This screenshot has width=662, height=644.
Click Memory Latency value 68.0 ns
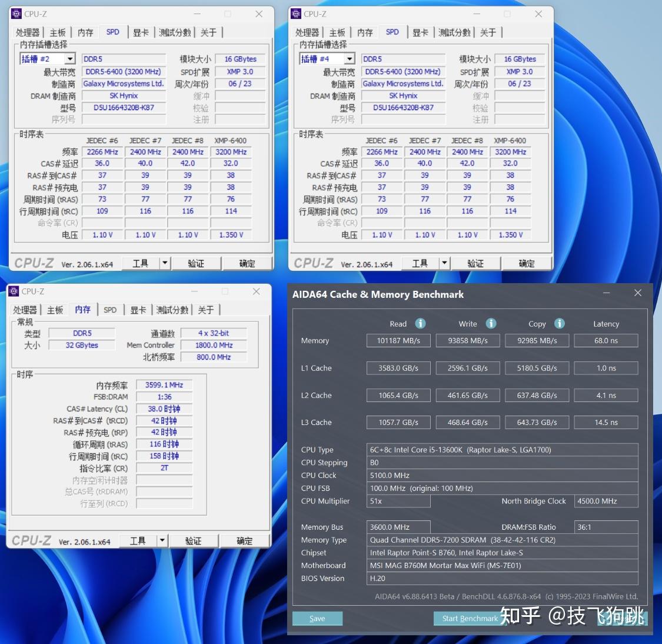coord(606,340)
